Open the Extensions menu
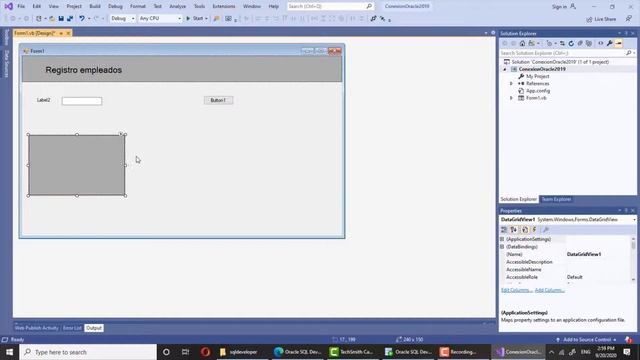This screenshot has height=360, width=640. click(224, 7)
